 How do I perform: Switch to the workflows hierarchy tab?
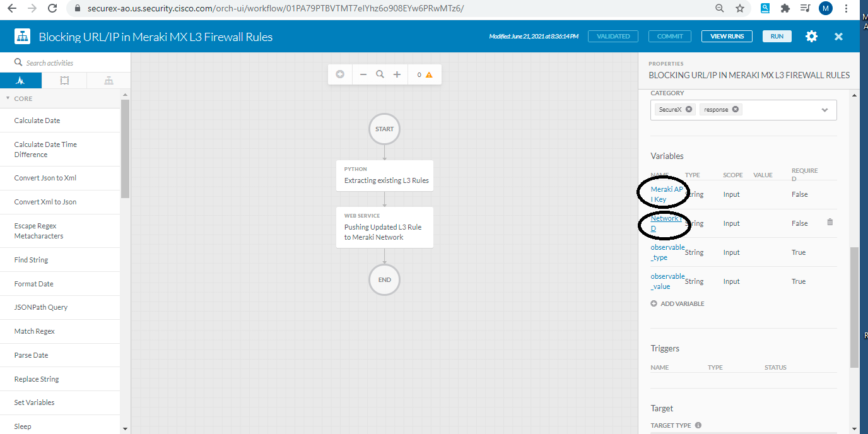pyautogui.click(x=108, y=81)
